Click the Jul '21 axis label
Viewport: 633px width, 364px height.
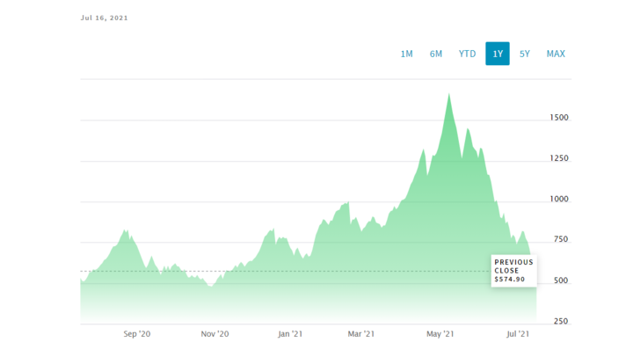[518, 334]
